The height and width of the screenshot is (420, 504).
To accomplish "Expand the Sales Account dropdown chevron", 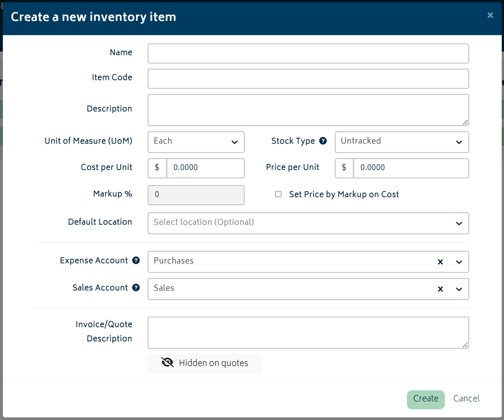I will tap(458, 289).
